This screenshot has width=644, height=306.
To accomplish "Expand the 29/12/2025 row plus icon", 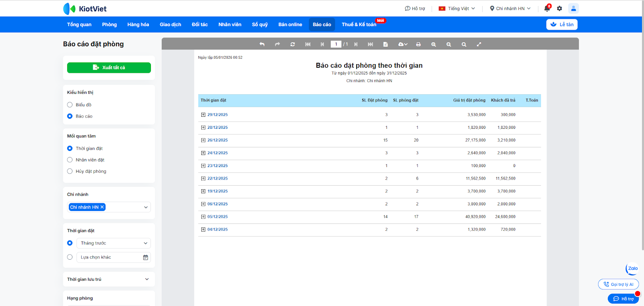I will pos(203,115).
